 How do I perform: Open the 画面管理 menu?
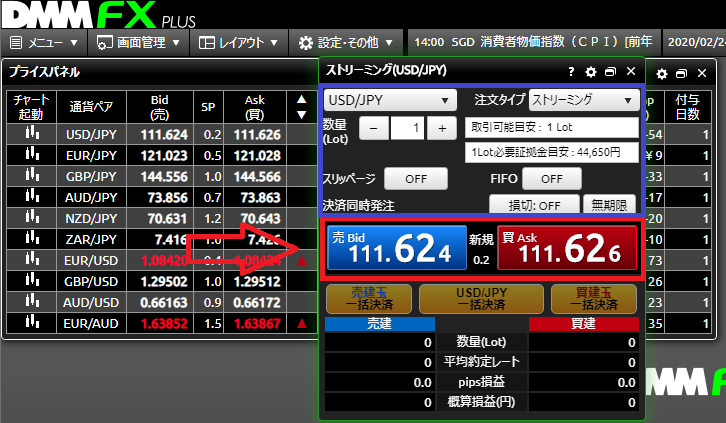[x=138, y=43]
